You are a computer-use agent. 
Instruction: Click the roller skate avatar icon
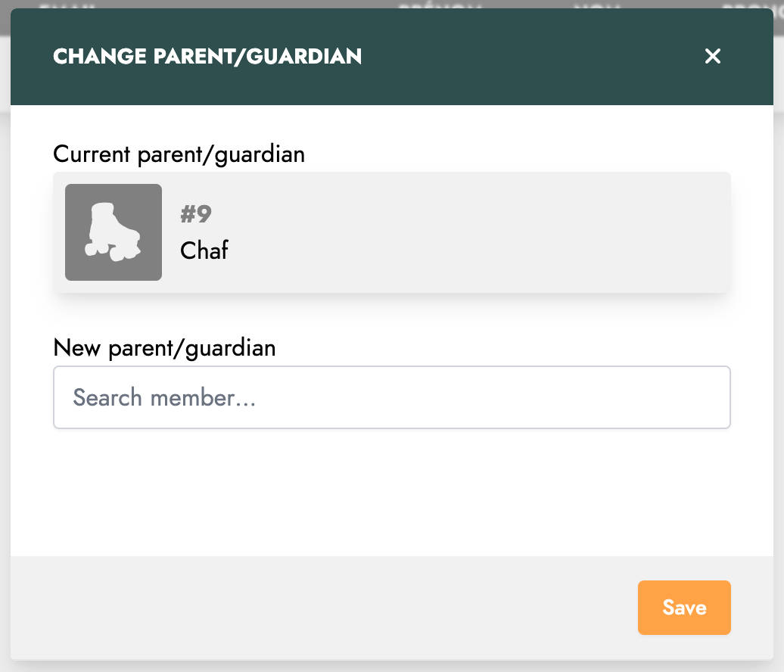(x=114, y=232)
